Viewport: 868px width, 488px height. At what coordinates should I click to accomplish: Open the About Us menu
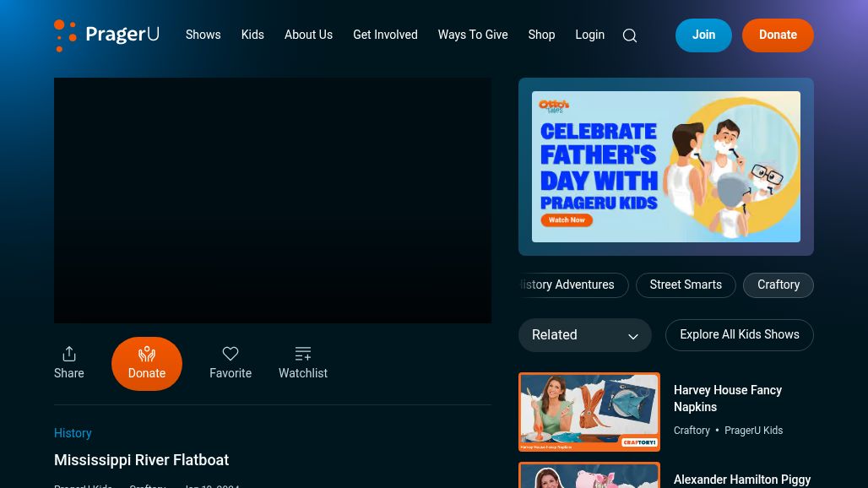308,35
